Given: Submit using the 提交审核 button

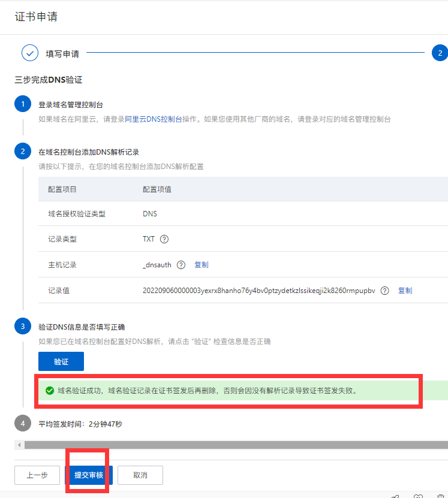Looking at the screenshot, I should coord(89,475).
